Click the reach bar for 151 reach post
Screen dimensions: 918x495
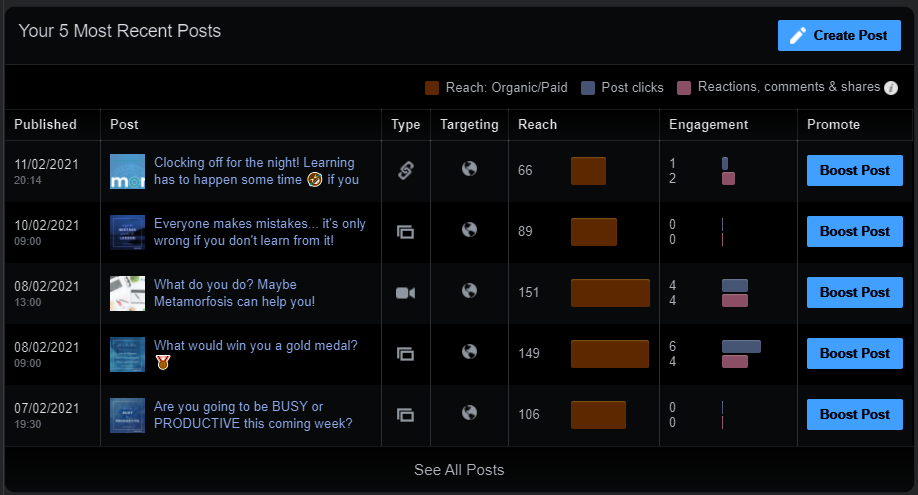tap(610, 293)
